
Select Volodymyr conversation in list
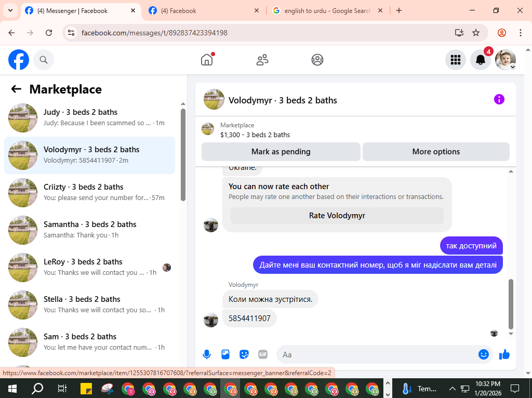89,155
